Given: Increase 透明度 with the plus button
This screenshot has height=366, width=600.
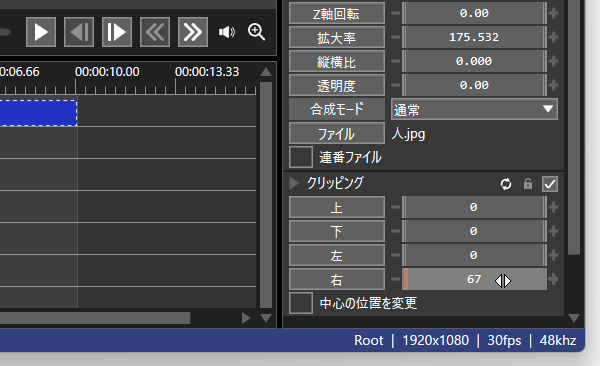Looking at the screenshot, I should click(x=553, y=85).
